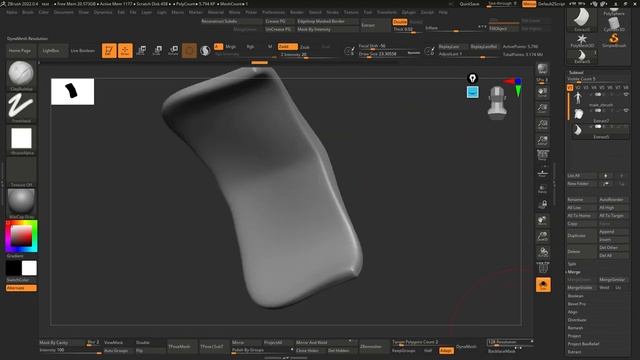Expand the Align section
The image size is (640, 360).
(x=573, y=312)
